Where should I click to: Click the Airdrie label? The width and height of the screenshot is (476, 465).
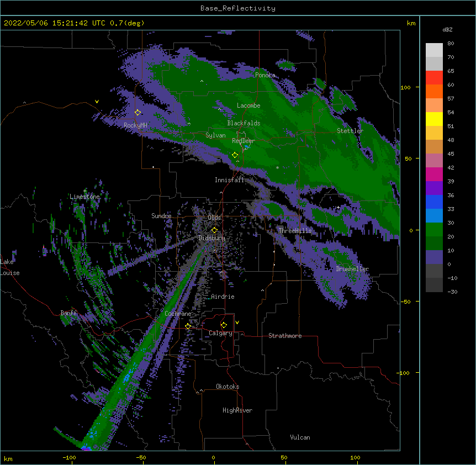pos(223,297)
